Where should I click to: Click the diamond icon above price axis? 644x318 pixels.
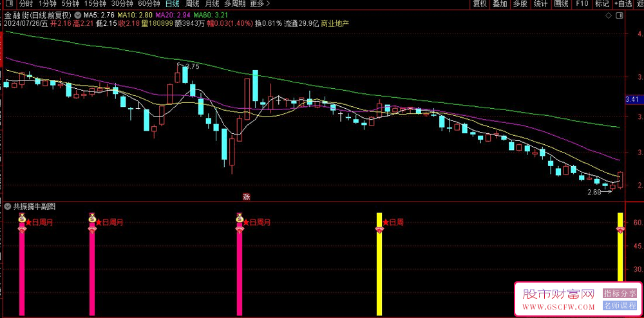609,15
